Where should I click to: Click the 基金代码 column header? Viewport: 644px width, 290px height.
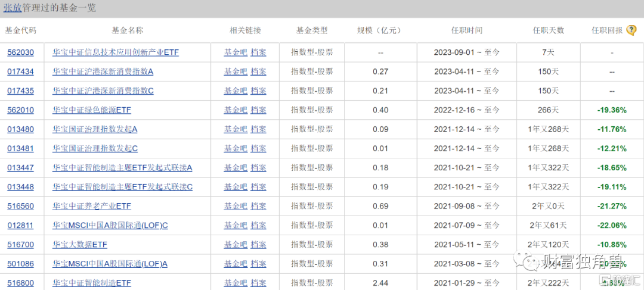[x=20, y=30]
